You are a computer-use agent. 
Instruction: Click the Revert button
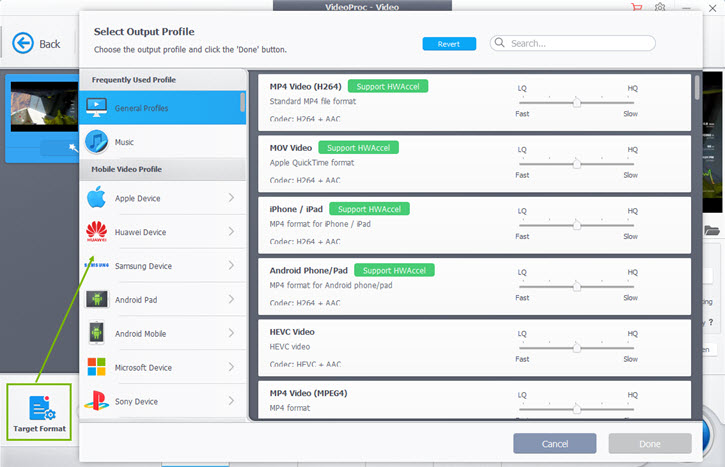pyautogui.click(x=449, y=43)
